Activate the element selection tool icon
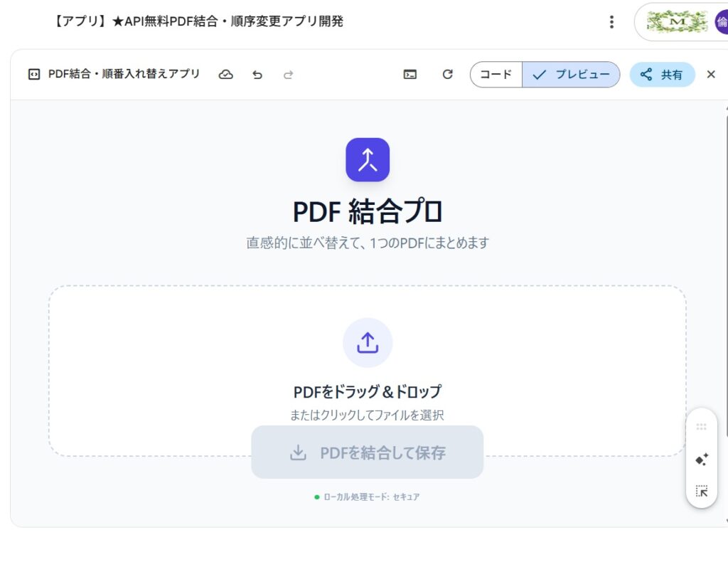The width and height of the screenshot is (728, 562). tap(702, 491)
